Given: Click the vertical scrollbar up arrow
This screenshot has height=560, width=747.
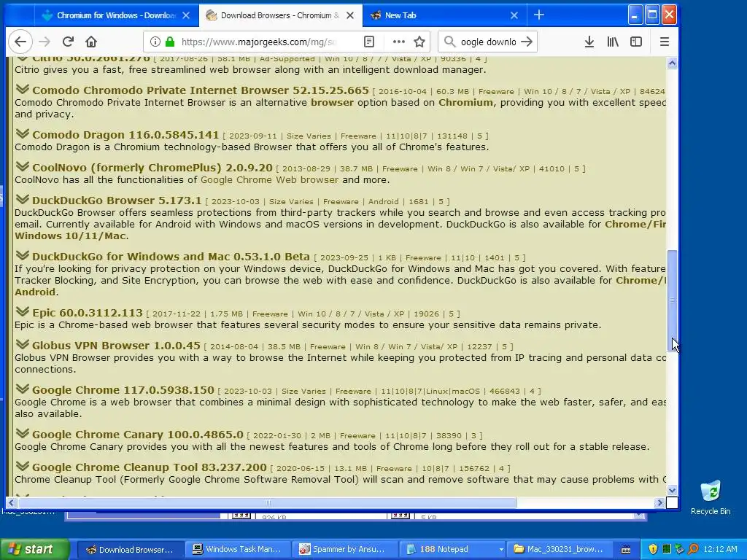Looking at the screenshot, I should (672, 63).
